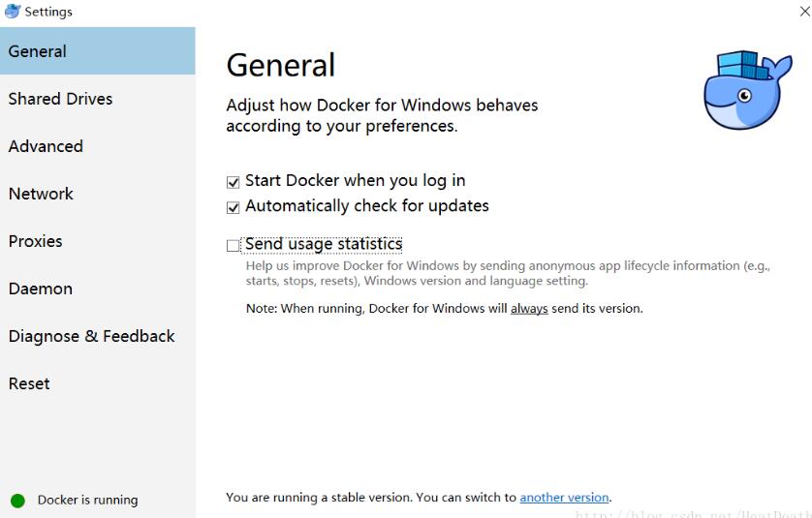Click the Docker whale icon in title bar

(x=13, y=11)
